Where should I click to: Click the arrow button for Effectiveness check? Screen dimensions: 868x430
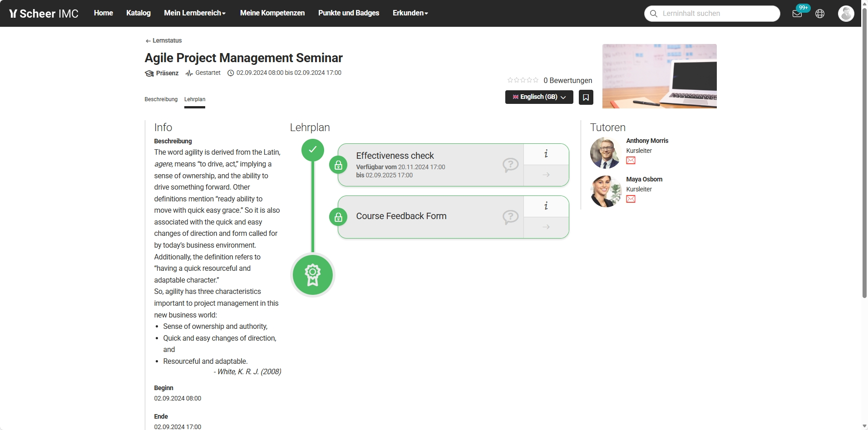[546, 175]
